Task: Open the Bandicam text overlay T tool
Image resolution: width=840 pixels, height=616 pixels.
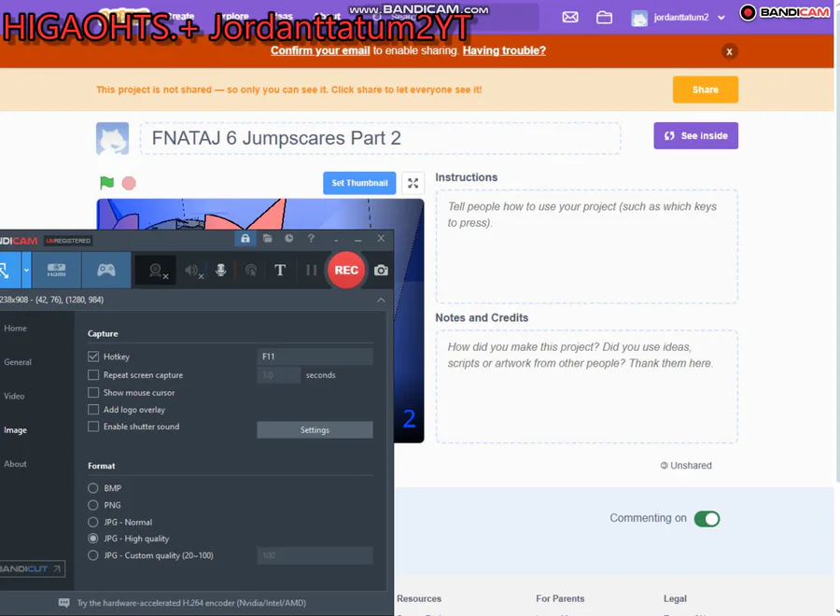Action: 280,270
